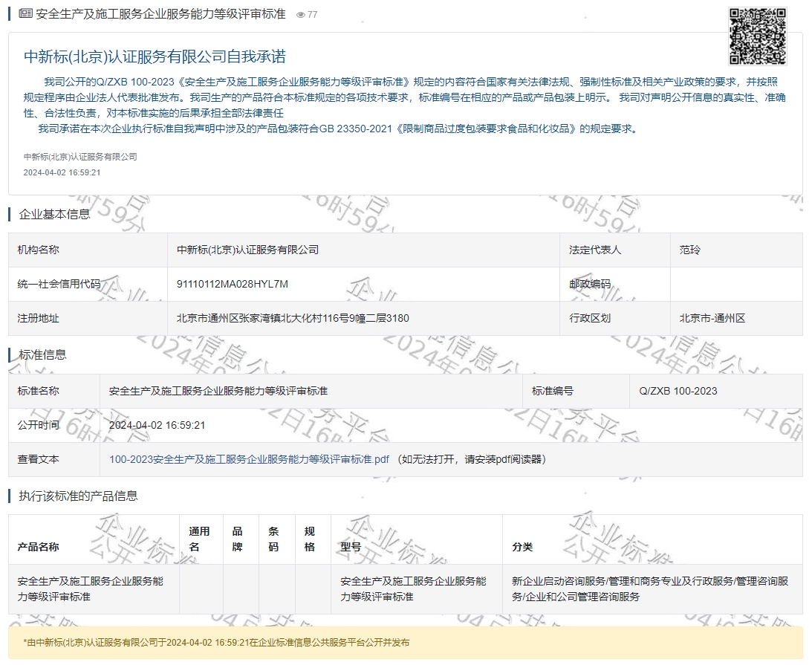Screen dimensions: 812x665
Task: Select the product classification 新企业启动咨询服务 cell
Action: pyautogui.click(x=652, y=589)
